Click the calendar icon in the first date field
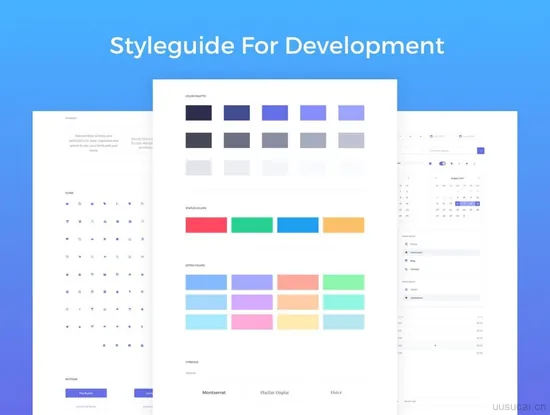Screen dimensions: 550x415 point(431,136)
